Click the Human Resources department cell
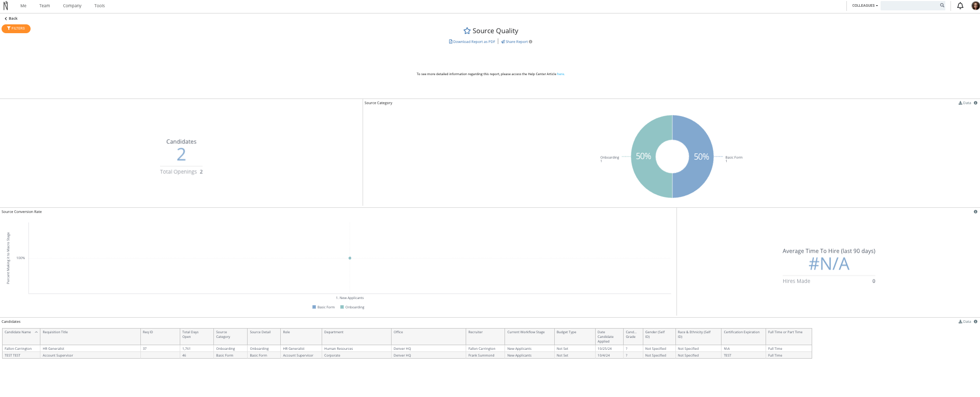 pos(356,349)
